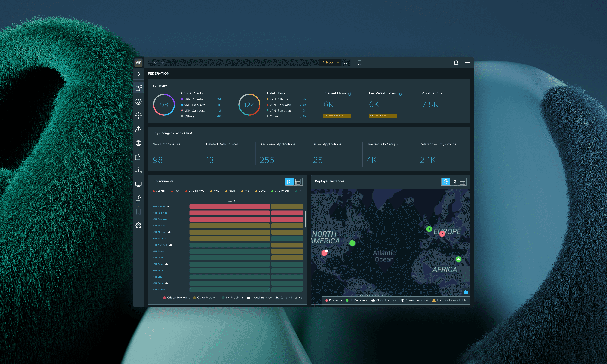Expand the sidebar with double chevron
Screen dimensions: 607x364
(138, 74)
